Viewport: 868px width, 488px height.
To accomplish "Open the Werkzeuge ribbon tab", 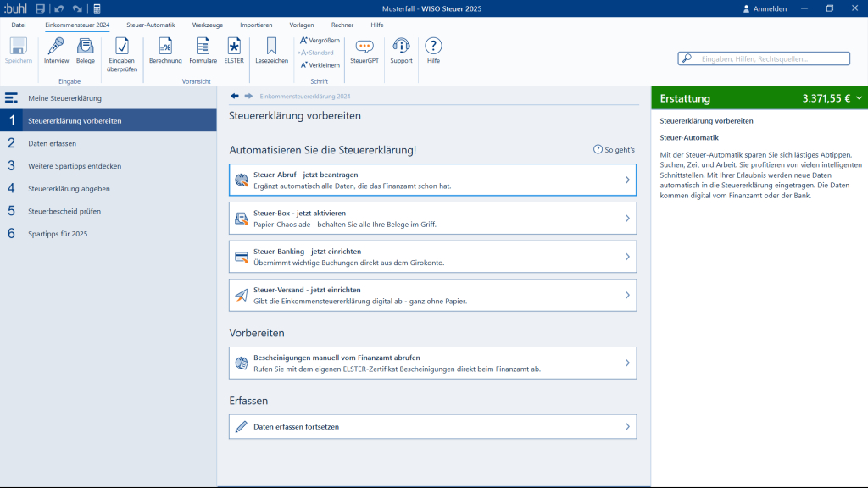I will [x=207, y=25].
